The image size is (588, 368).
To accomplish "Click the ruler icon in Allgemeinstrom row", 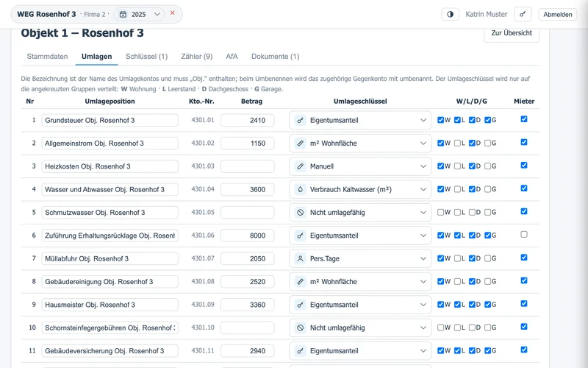I will click(x=300, y=144).
